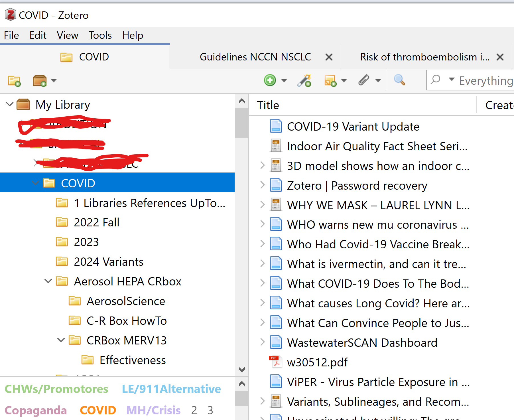The image size is (514, 420).
Task: Select My Library in collection tree
Action: pos(63,105)
